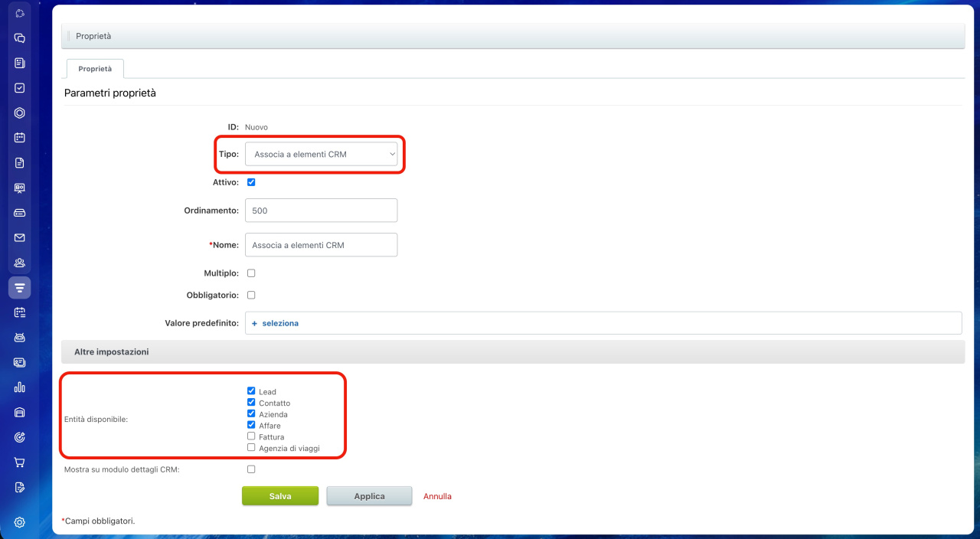
Task: Uncheck the Attivo checkbox
Action: coord(251,182)
